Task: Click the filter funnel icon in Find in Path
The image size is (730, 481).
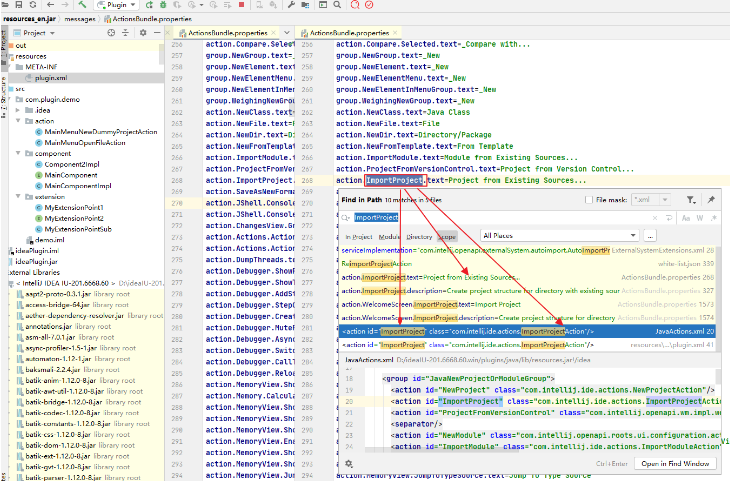Action: click(x=691, y=200)
